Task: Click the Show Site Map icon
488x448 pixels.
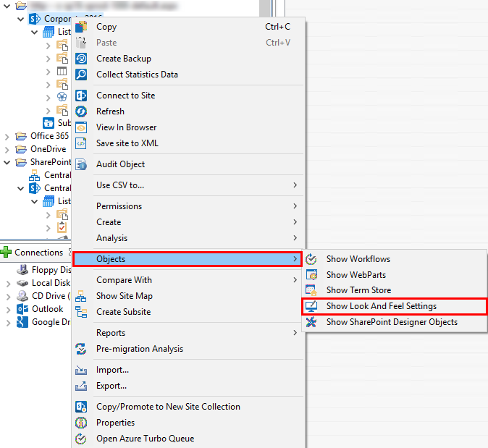Action: (x=81, y=296)
